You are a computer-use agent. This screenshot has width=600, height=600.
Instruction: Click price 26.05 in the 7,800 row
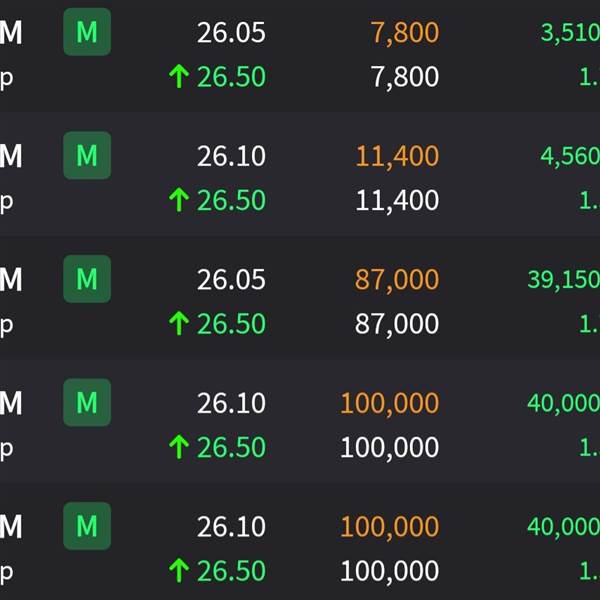tap(231, 33)
